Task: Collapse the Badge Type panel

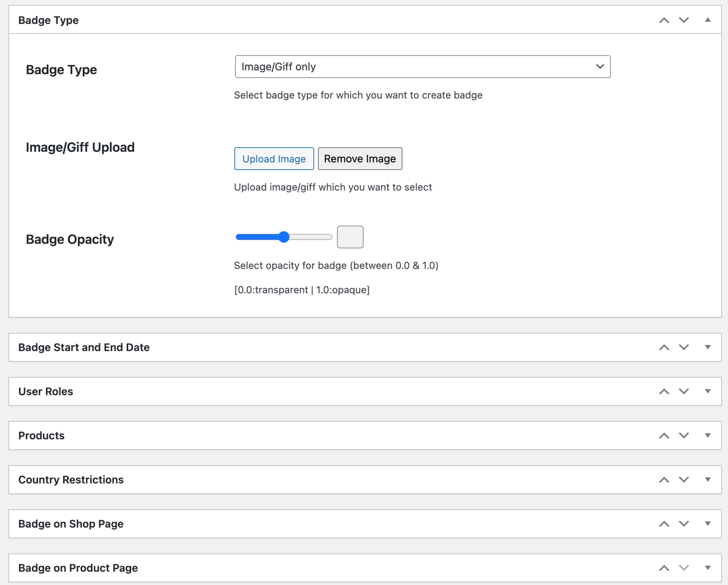Action: click(707, 20)
